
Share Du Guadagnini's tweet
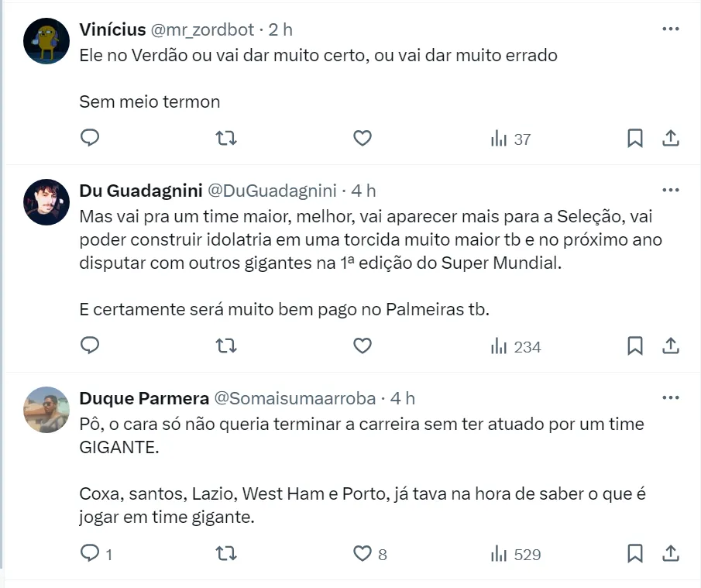pos(671,346)
